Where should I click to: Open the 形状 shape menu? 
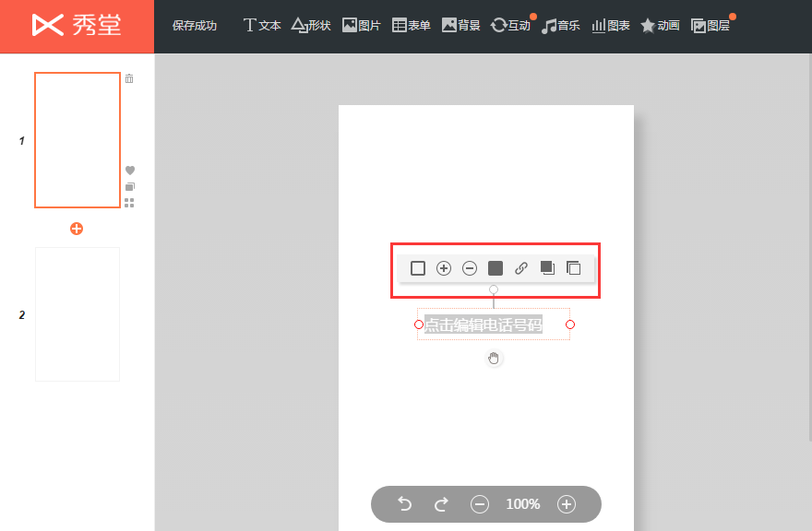click(x=311, y=26)
